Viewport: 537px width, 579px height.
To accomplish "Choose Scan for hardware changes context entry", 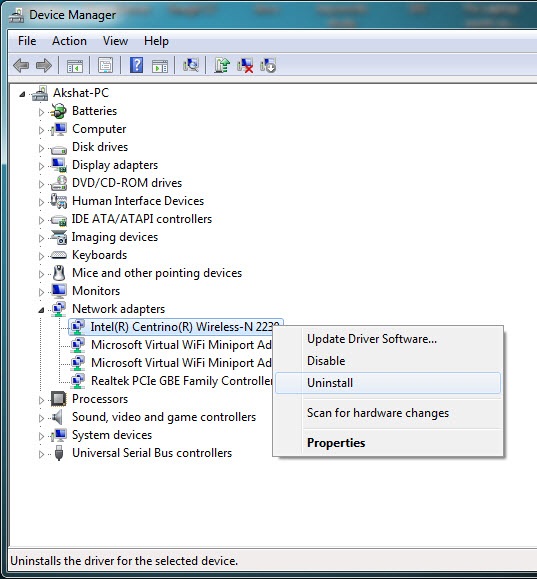I will click(388, 413).
